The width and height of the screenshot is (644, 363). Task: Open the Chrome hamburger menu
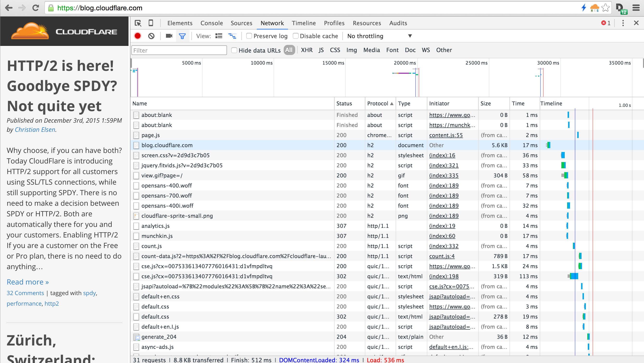click(x=636, y=8)
